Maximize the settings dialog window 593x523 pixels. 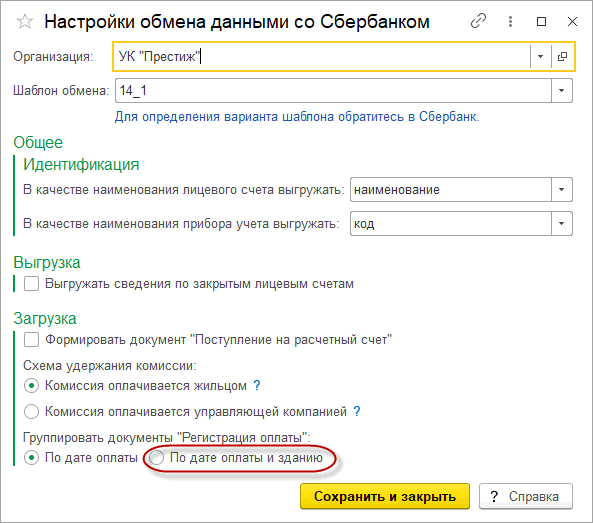(542, 22)
